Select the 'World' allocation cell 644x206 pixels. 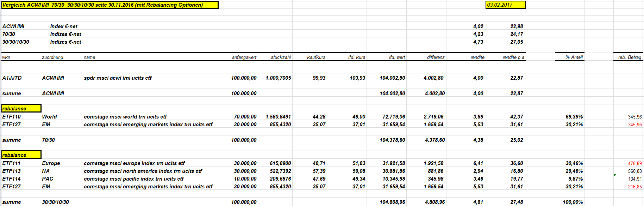(x=49, y=117)
